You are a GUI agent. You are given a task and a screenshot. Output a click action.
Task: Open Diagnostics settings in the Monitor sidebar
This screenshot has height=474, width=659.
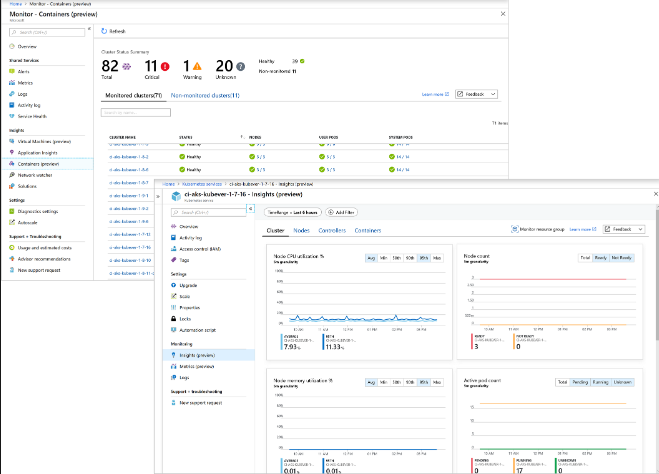pyautogui.click(x=38, y=211)
